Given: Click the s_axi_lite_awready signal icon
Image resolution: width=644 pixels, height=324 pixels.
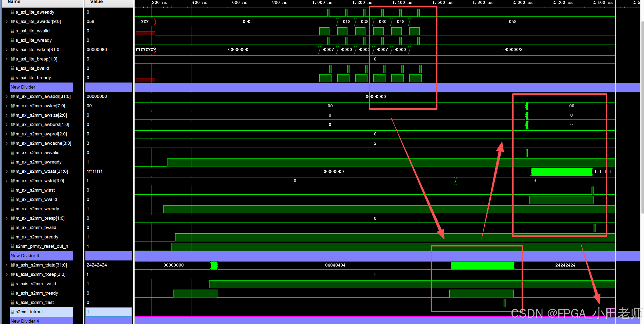Looking at the screenshot, I should [12, 12].
